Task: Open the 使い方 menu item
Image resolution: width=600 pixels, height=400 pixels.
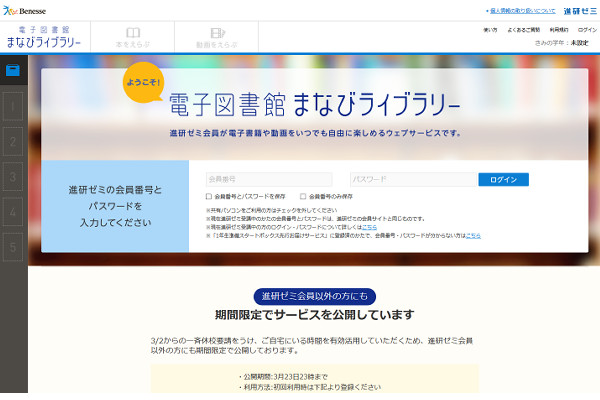Action: pos(490,30)
